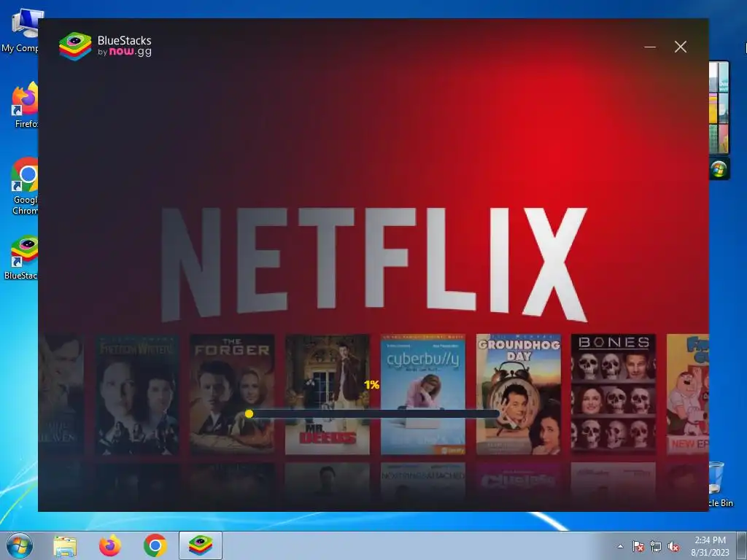Select the Groundhog Day poster
Viewport: 747px width, 560px height.
click(x=519, y=394)
